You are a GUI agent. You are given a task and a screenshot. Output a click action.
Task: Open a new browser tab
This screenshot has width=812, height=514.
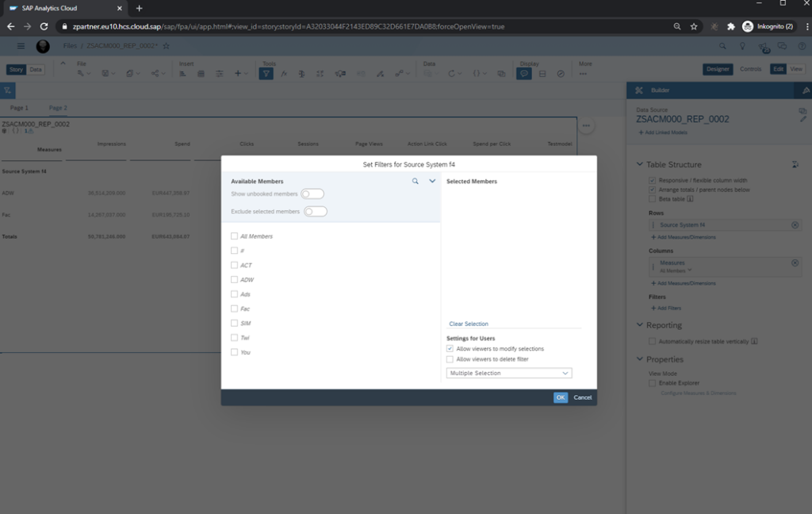pyautogui.click(x=139, y=8)
